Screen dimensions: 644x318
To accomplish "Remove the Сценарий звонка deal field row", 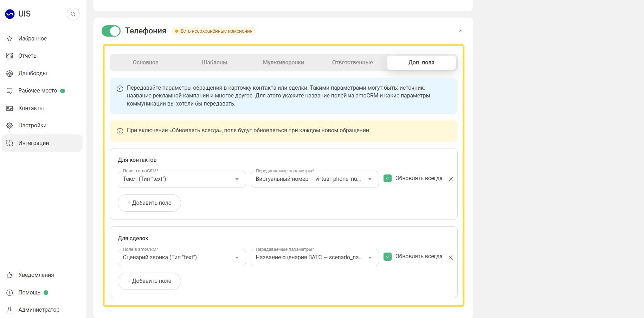I will click(451, 257).
